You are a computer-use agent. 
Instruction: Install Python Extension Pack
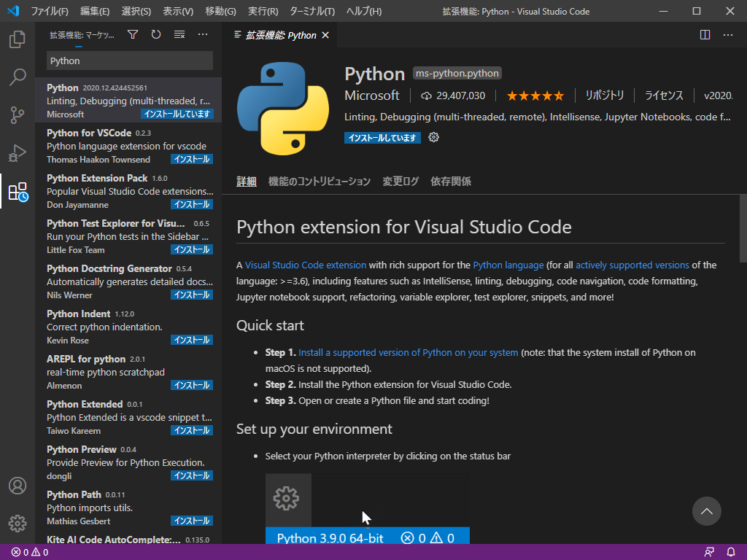(x=192, y=204)
